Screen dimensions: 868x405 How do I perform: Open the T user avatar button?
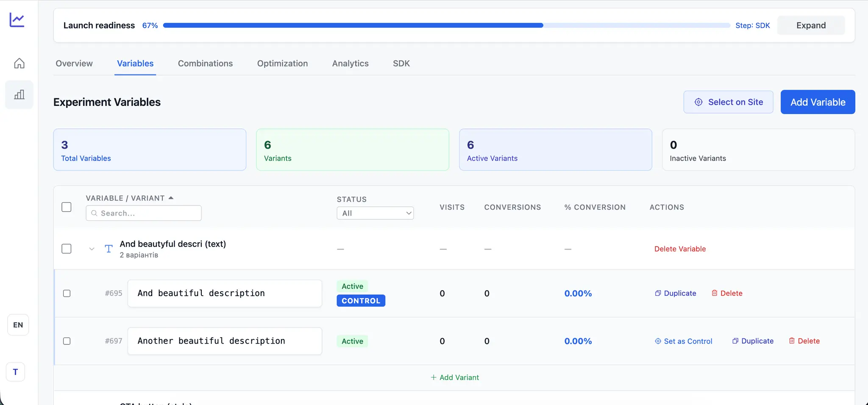point(15,372)
